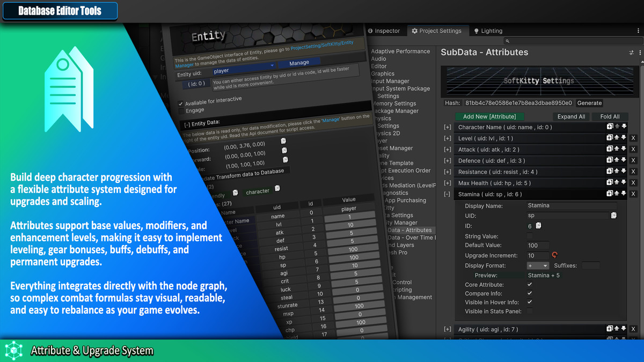Copy the Stamina ID value
This screenshot has height=362, width=644.
click(x=539, y=226)
